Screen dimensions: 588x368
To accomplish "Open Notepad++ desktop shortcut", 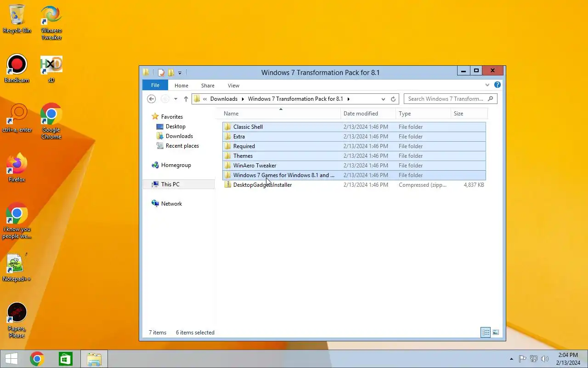I will point(17,268).
